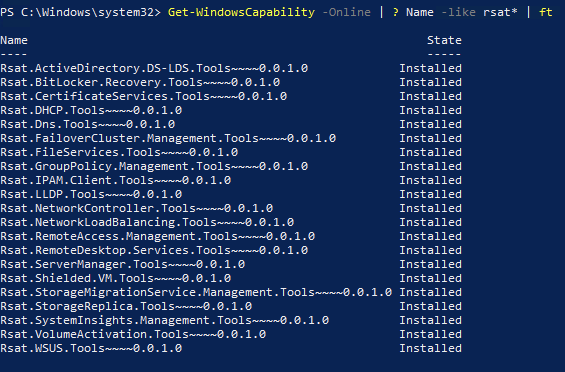This screenshot has height=372, width=565.
Task: Click Rsat.FailoverCluster.Management.Tools text
Action: point(168,138)
